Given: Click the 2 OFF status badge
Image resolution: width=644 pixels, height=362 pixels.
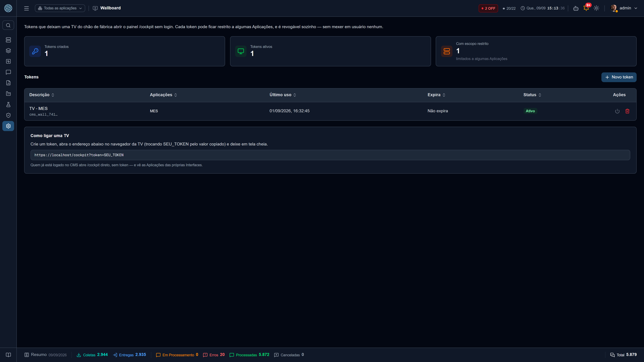Looking at the screenshot, I should coord(488,8).
